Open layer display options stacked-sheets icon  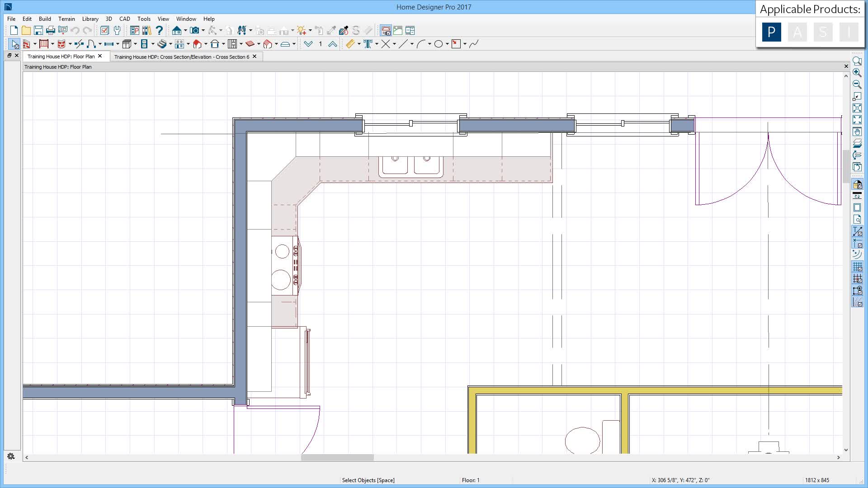(x=857, y=144)
